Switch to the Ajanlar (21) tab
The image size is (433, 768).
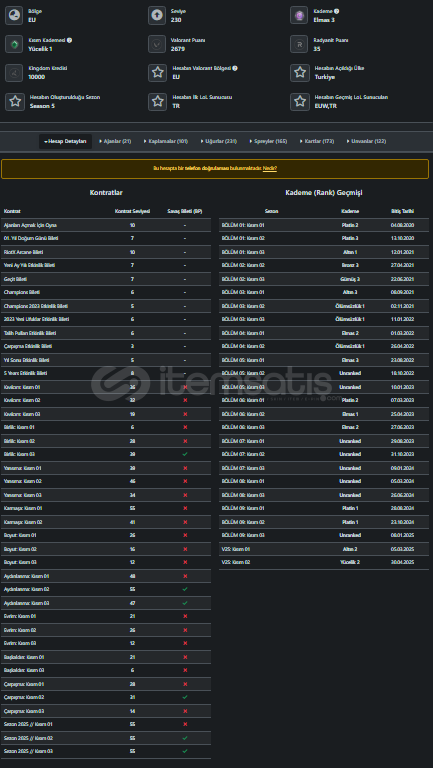115,142
